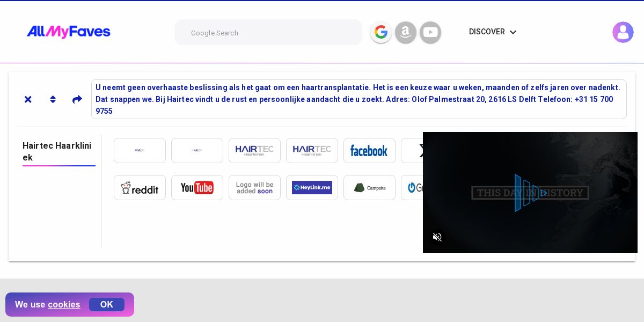Screen dimensions: 644x322
Task: Select the Google search engine icon
Action: (381, 32)
